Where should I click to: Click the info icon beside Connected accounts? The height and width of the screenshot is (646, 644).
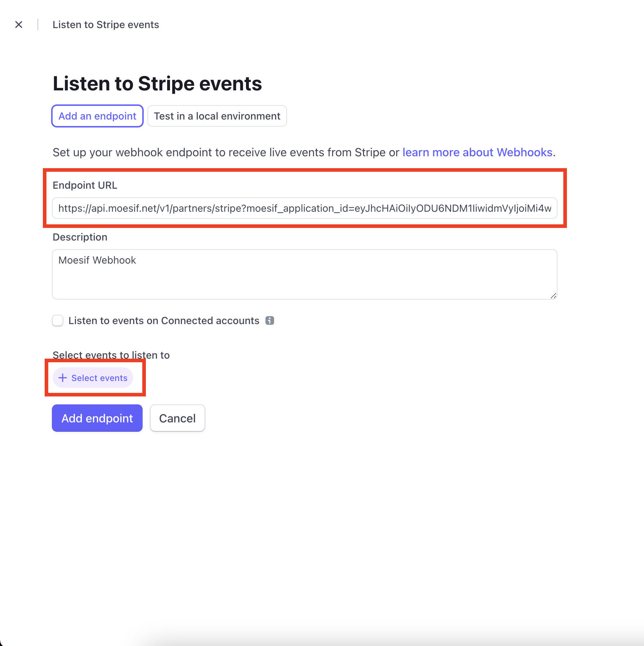pyautogui.click(x=269, y=320)
